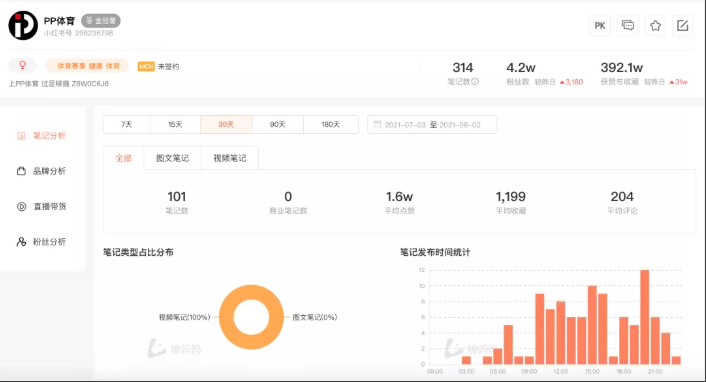Switch to the 视频笔记 tab
Viewport: 706px width, 382px height.
(230, 158)
